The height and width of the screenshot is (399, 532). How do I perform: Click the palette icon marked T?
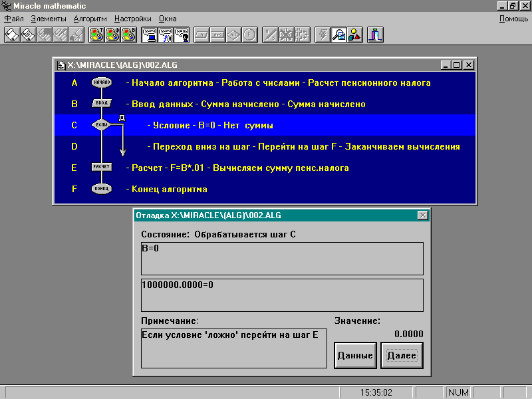[96, 35]
